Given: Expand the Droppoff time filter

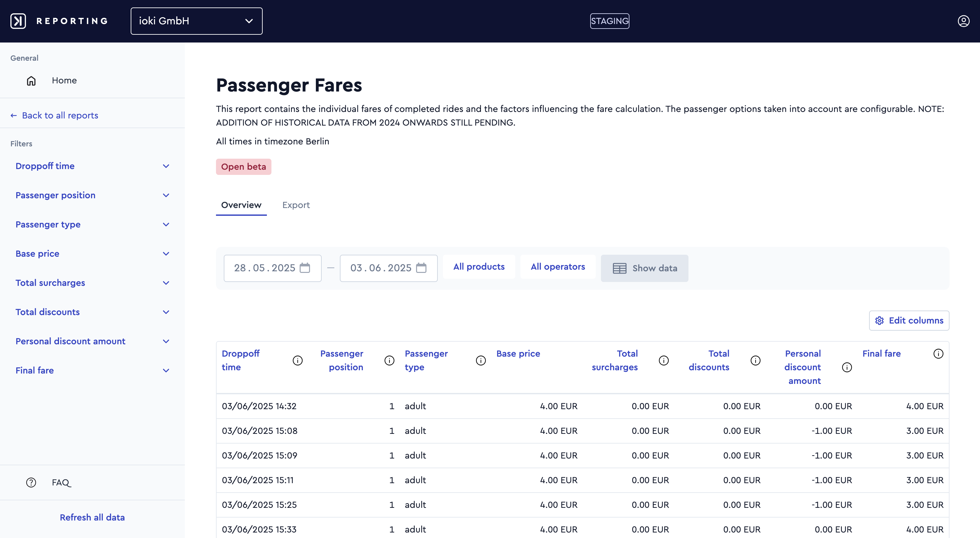Looking at the screenshot, I should click(x=92, y=166).
